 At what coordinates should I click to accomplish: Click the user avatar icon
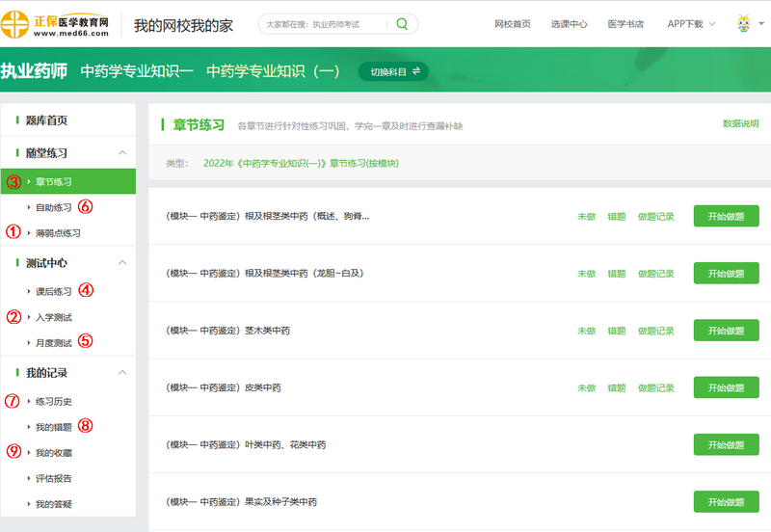point(744,24)
